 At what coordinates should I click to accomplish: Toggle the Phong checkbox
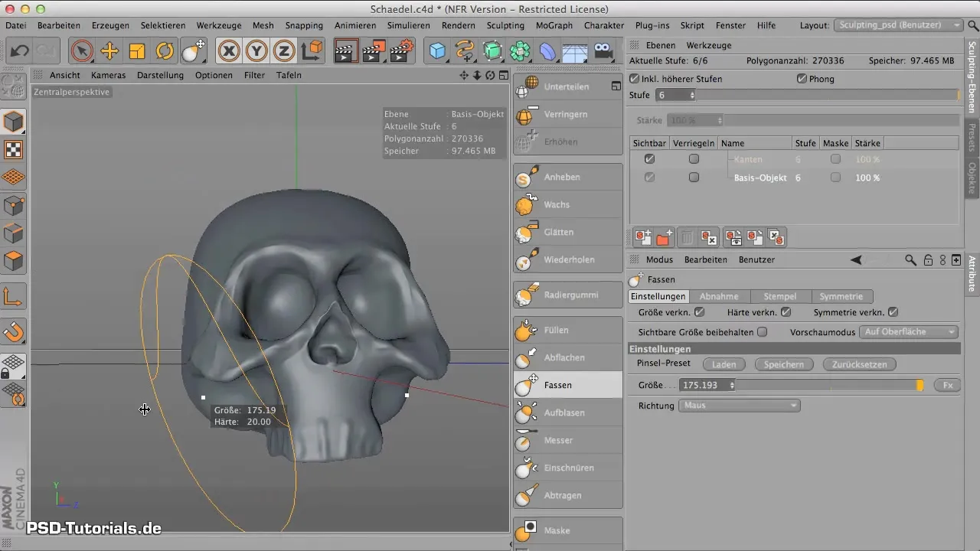click(x=802, y=79)
